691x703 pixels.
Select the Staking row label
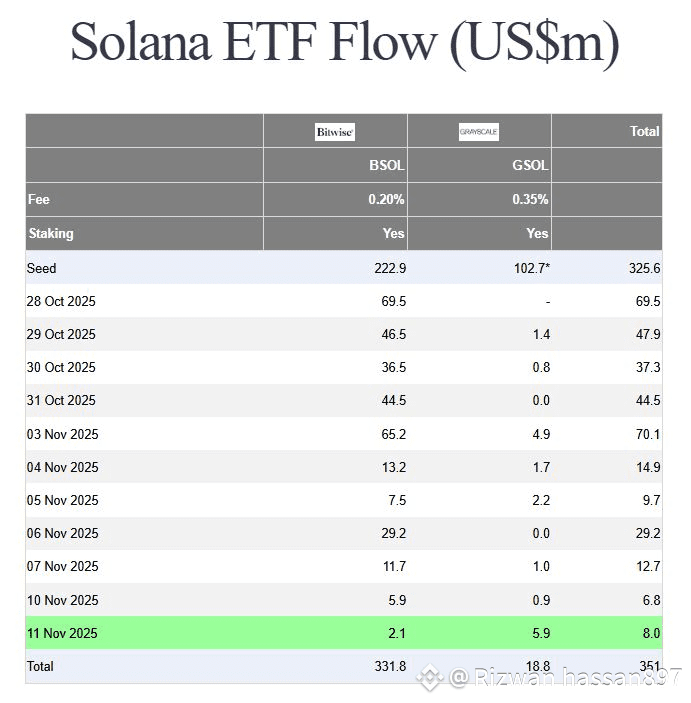tap(51, 233)
